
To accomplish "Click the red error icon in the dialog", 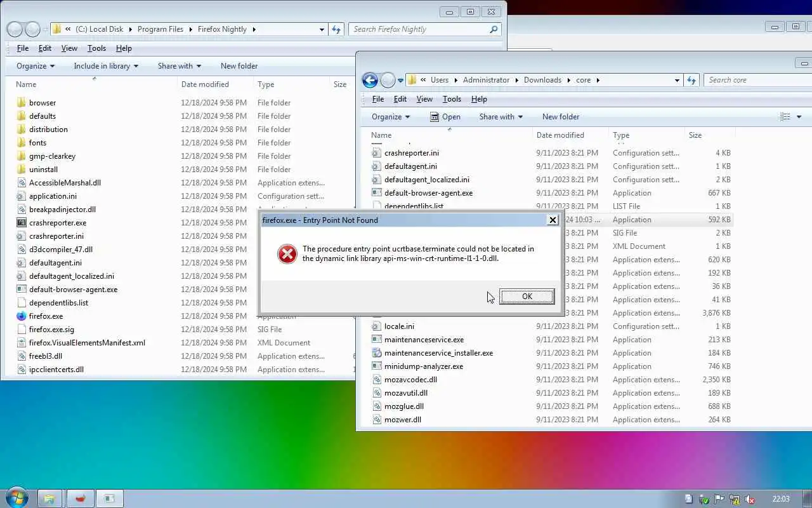I will coord(287,254).
